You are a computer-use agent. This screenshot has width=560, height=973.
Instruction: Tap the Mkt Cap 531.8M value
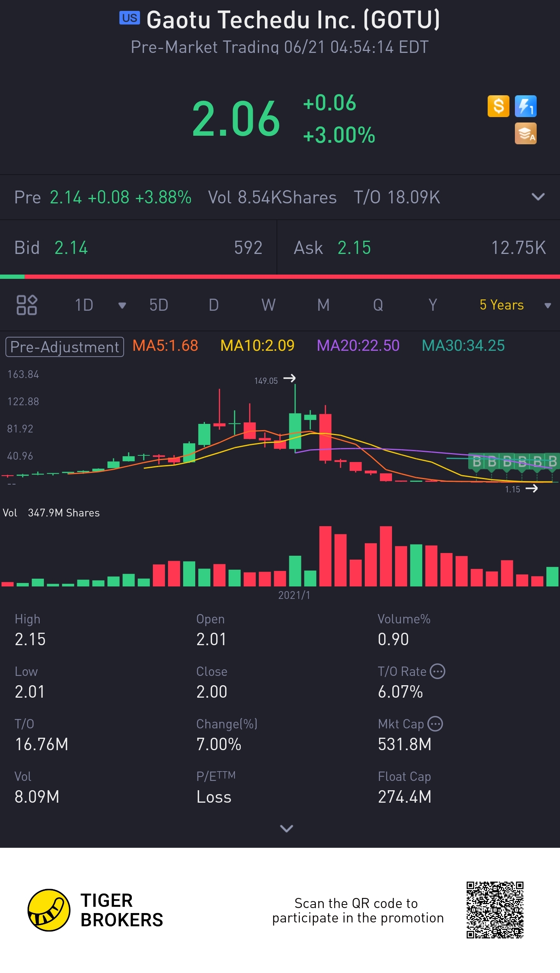pos(404,744)
